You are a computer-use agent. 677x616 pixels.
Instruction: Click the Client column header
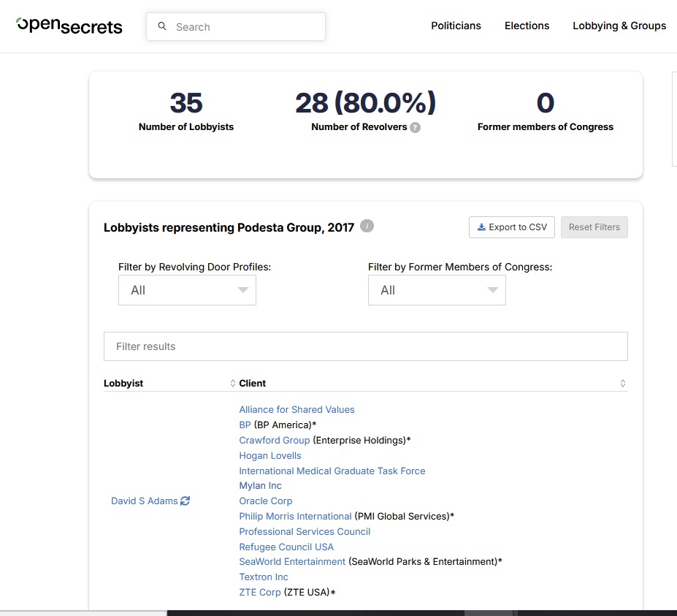(x=252, y=383)
